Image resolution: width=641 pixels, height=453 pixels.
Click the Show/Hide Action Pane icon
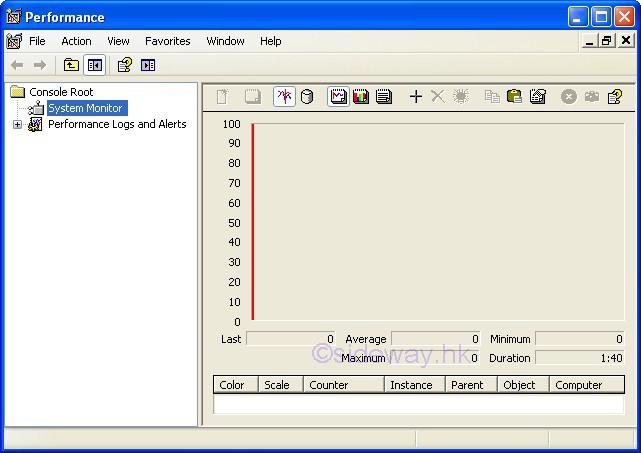tap(148, 65)
